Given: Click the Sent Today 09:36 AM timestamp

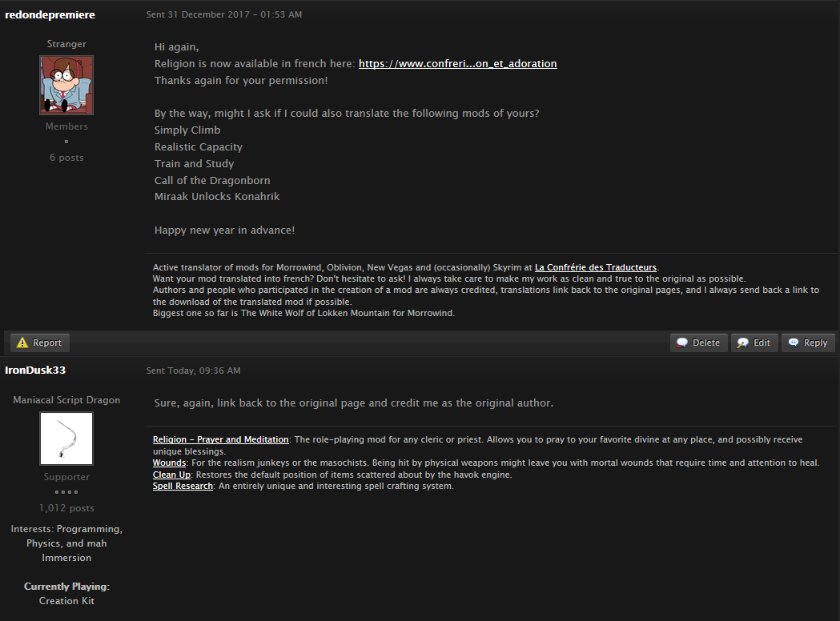Looking at the screenshot, I should point(194,371).
